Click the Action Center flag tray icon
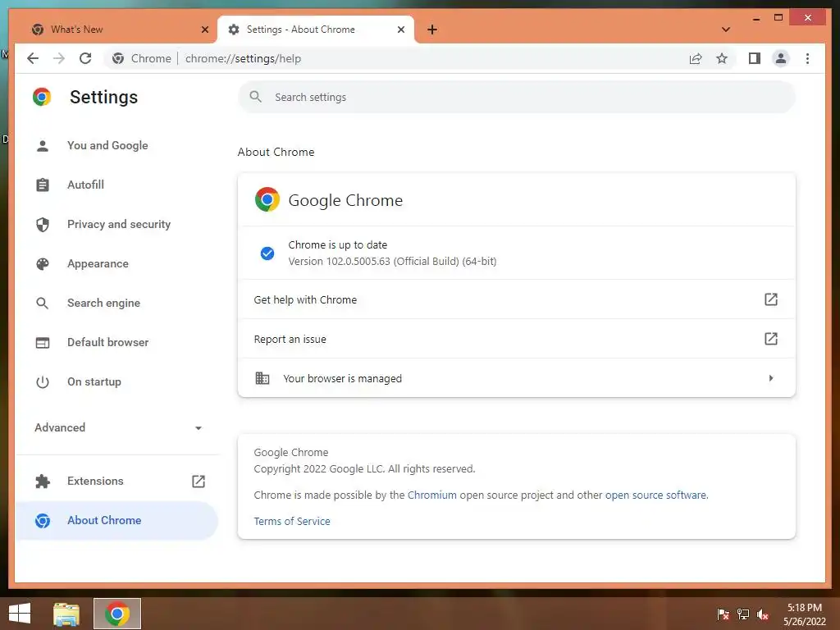 click(x=724, y=614)
